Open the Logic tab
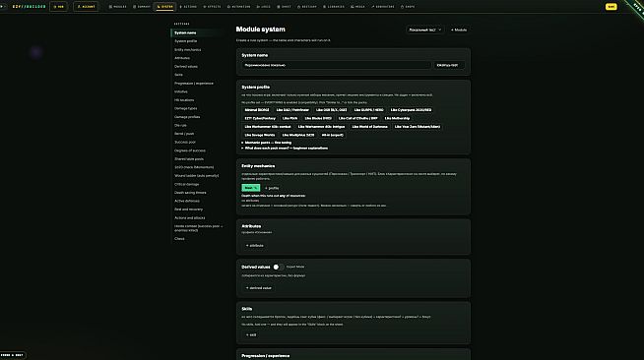This screenshot has height=360, width=644. pyautogui.click(x=264, y=7)
